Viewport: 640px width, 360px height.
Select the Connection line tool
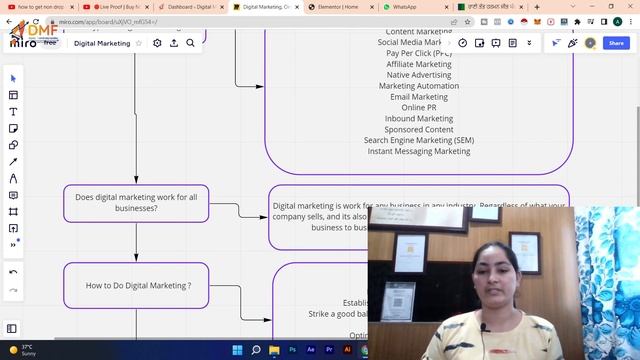coord(13,162)
